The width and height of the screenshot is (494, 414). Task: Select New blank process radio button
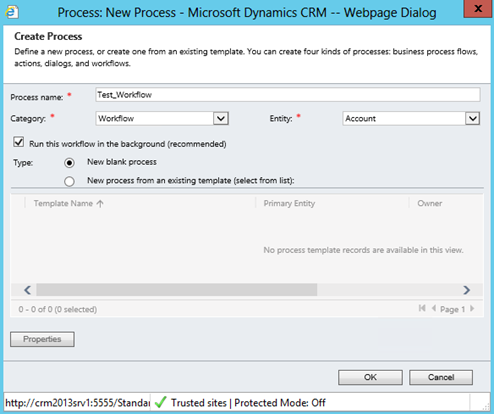pyautogui.click(x=69, y=163)
